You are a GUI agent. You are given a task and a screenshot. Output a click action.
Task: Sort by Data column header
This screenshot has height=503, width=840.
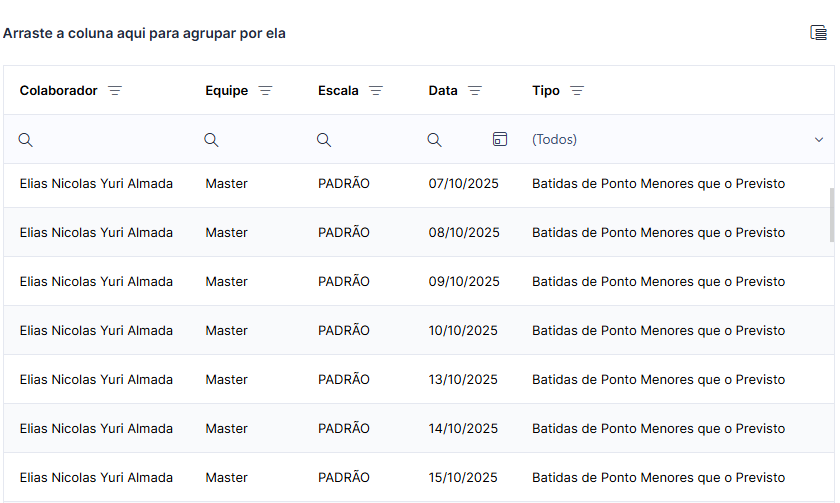(443, 91)
